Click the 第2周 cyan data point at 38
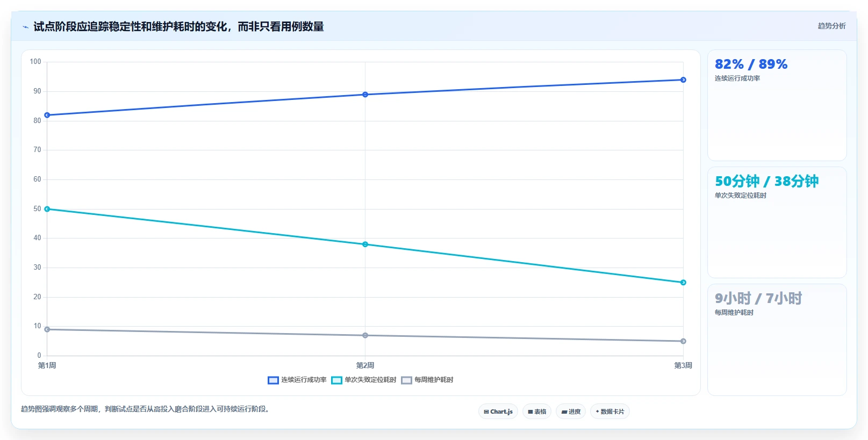 pyautogui.click(x=365, y=244)
